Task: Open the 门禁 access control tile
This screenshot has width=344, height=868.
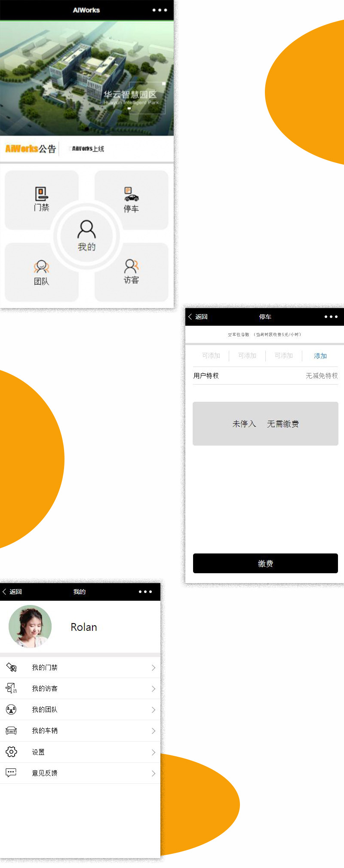Action: pyautogui.click(x=42, y=200)
